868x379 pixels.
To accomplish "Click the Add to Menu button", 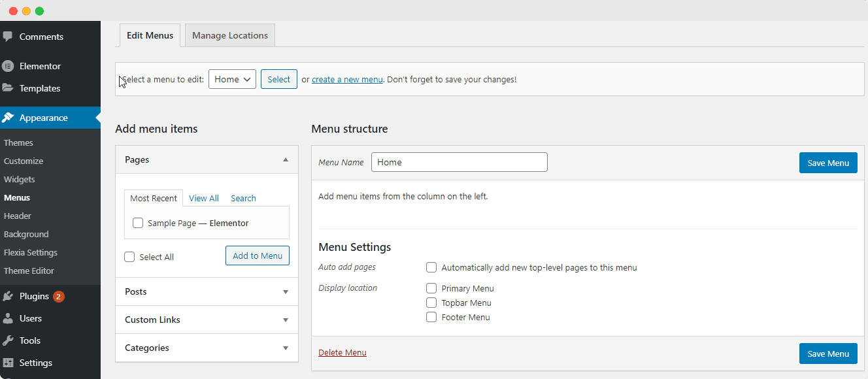I will coord(258,255).
